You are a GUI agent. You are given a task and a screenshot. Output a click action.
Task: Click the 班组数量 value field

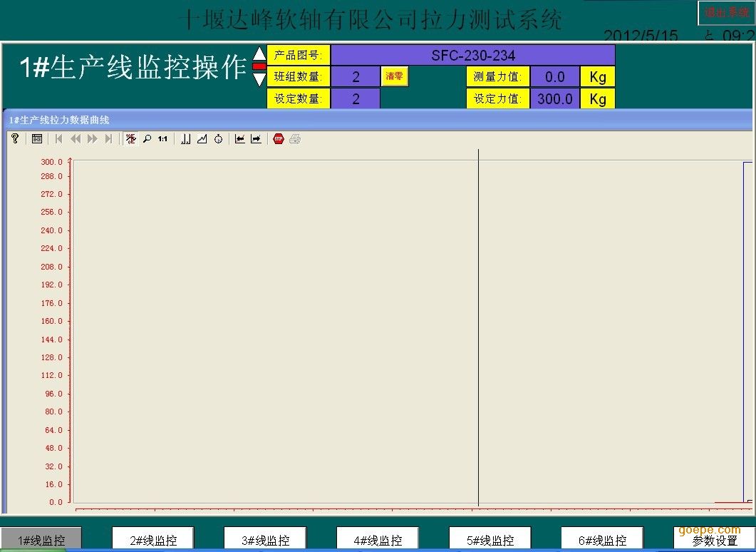coord(356,77)
